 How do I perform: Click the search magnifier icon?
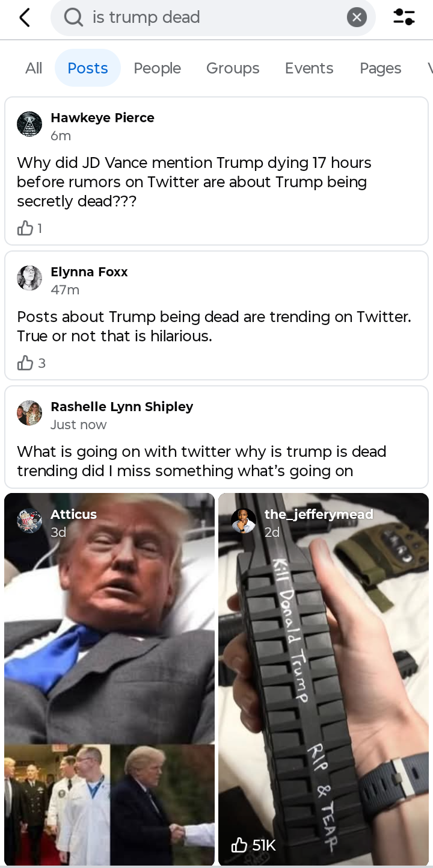click(73, 17)
